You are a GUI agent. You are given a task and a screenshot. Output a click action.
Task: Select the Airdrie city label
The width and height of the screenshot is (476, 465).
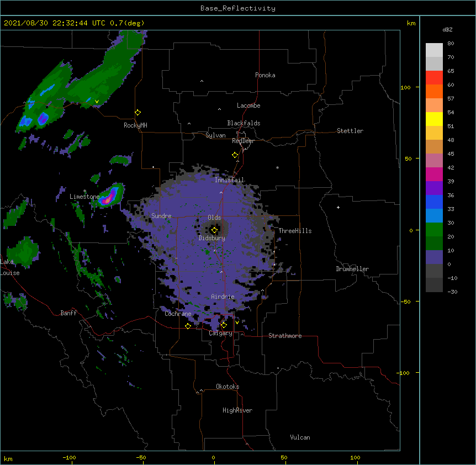[x=223, y=297]
